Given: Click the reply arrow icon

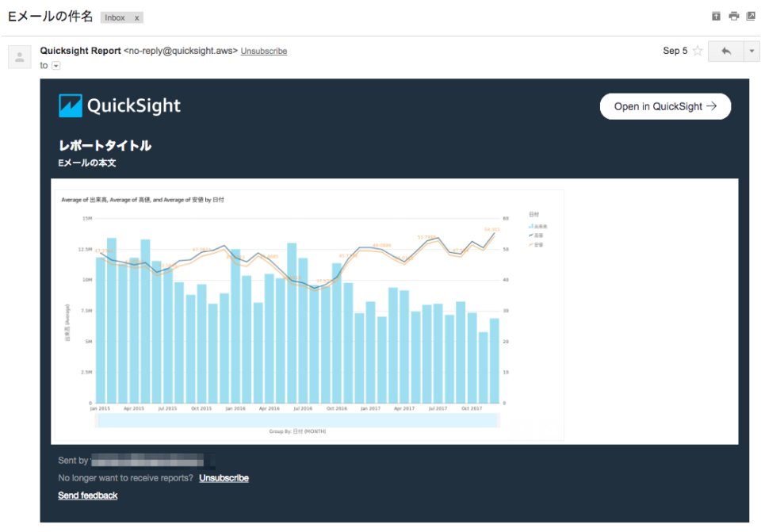Looking at the screenshot, I should click(x=725, y=50).
